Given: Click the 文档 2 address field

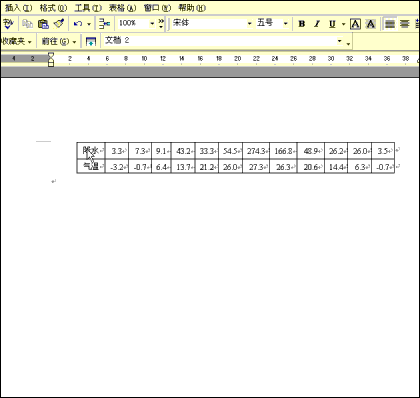Looking at the screenshot, I should click(x=223, y=41).
